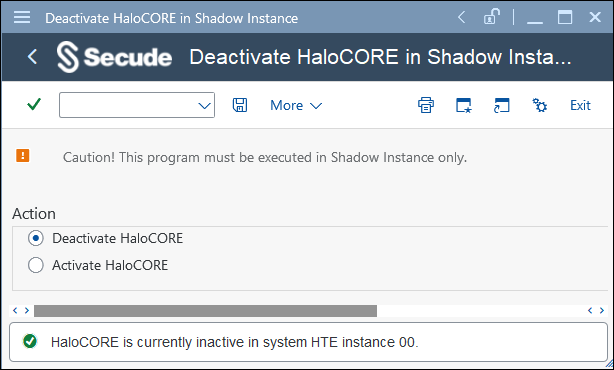Click the orange caution warning icon
This screenshot has height=370, width=614.
23,155
